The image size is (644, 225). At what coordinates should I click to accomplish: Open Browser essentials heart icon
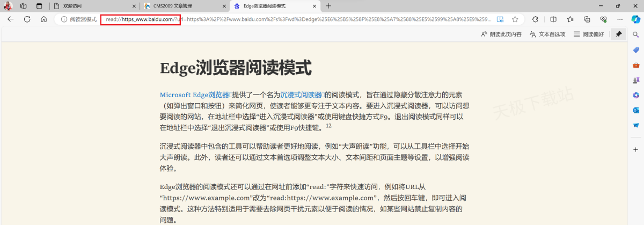[x=603, y=19]
